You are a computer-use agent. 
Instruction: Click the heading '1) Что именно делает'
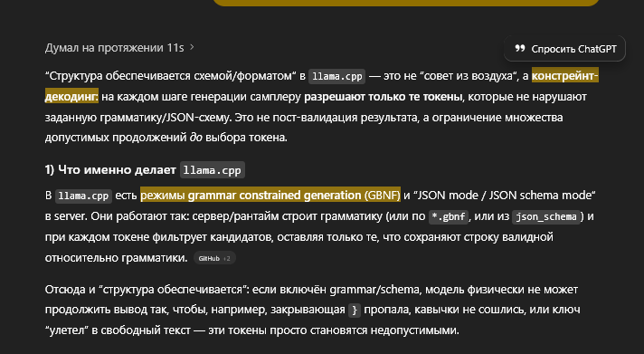point(110,170)
